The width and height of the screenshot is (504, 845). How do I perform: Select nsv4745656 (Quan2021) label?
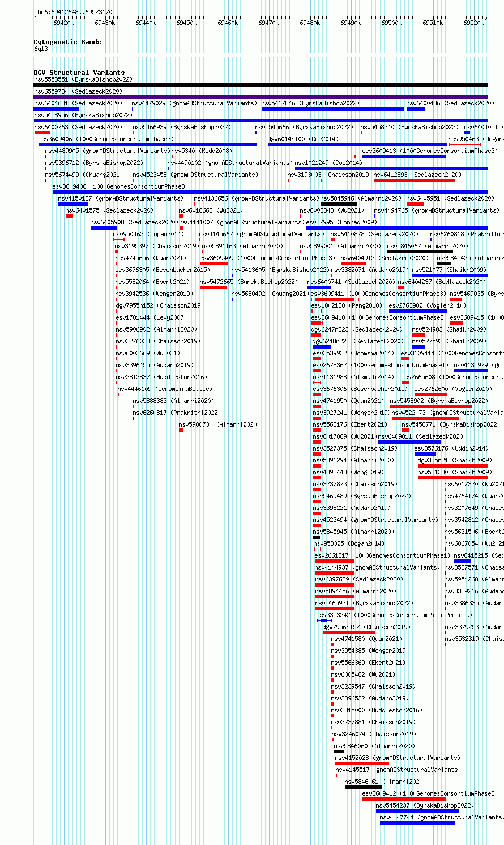pos(151,258)
